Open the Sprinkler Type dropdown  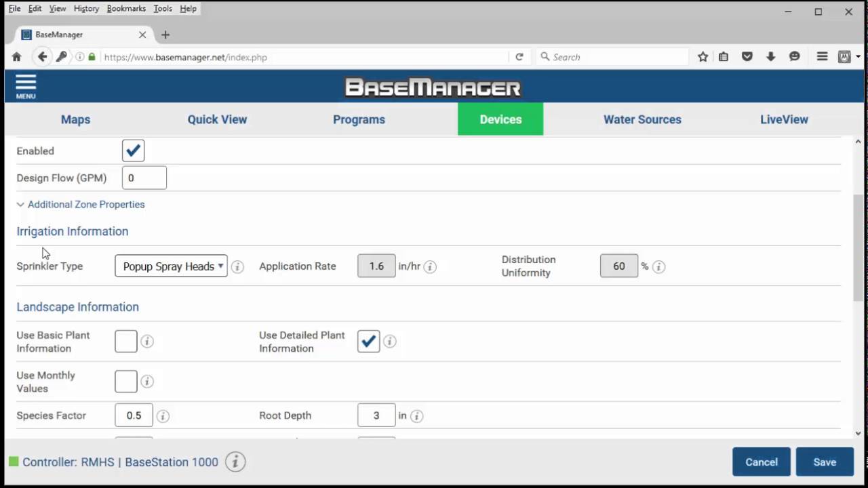171,266
